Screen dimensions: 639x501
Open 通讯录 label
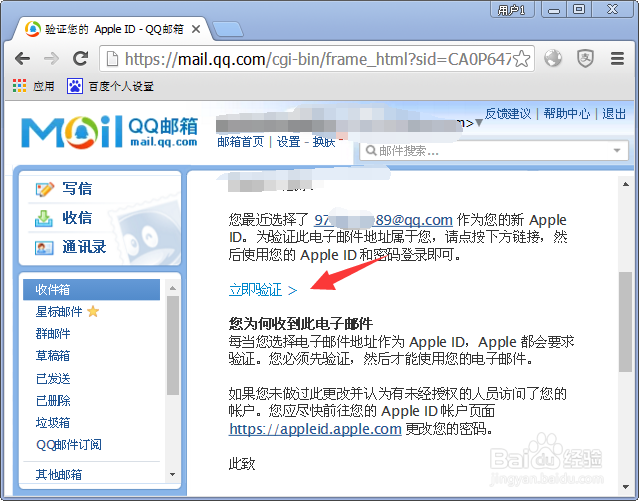coord(84,247)
